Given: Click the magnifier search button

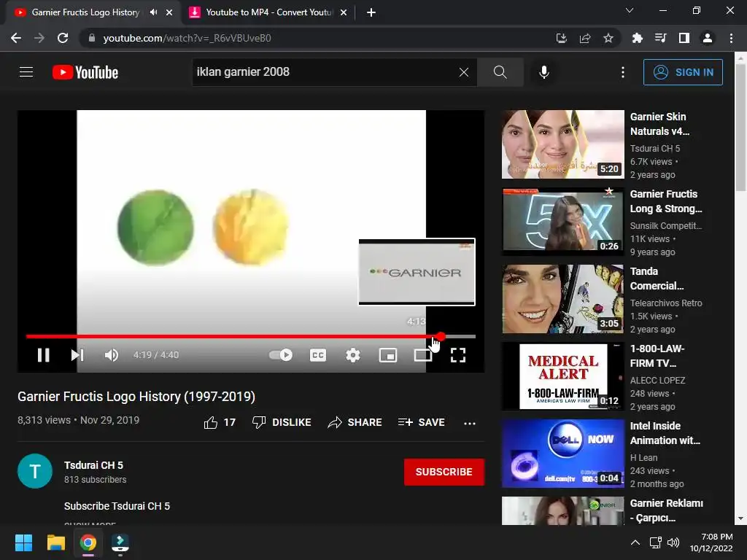Looking at the screenshot, I should coord(500,72).
